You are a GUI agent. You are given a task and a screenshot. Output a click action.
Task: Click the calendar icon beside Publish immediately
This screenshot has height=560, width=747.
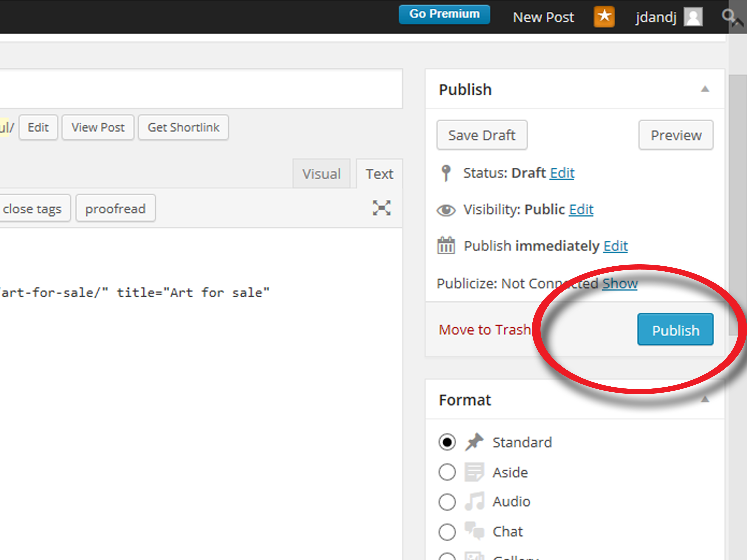click(446, 245)
